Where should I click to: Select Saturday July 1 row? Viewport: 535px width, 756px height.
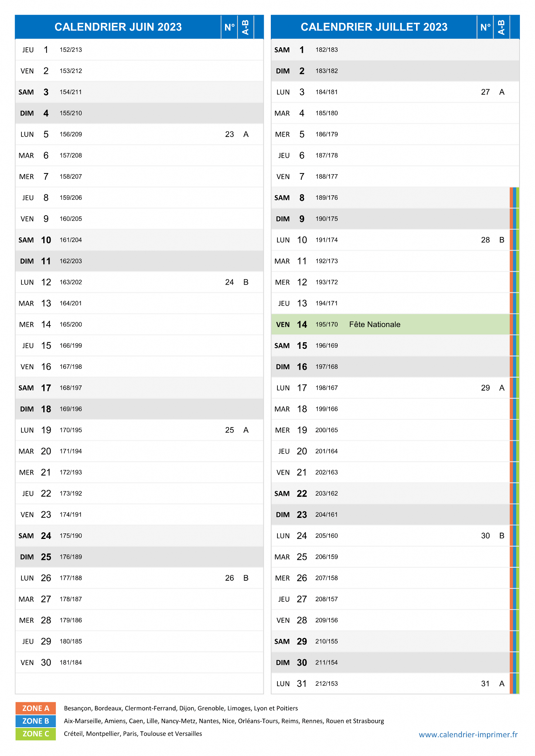(395, 50)
